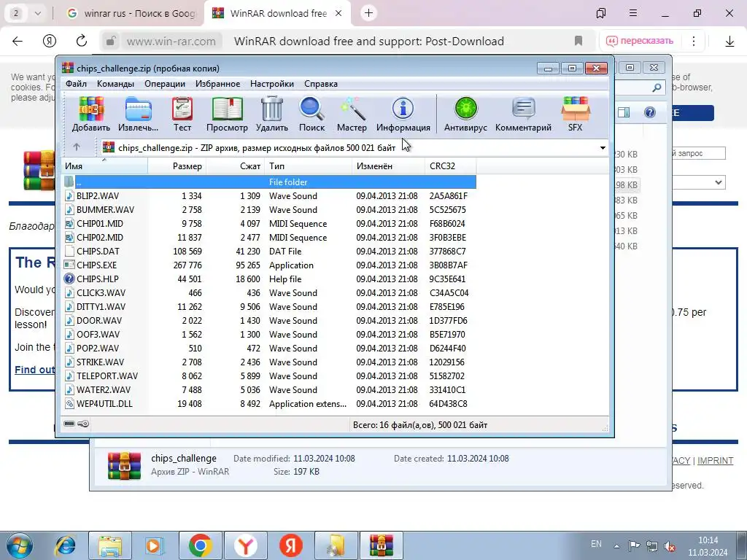The width and height of the screenshot is (747, 560).
Task: Open the Справка menu
Action: coord(321,84)
